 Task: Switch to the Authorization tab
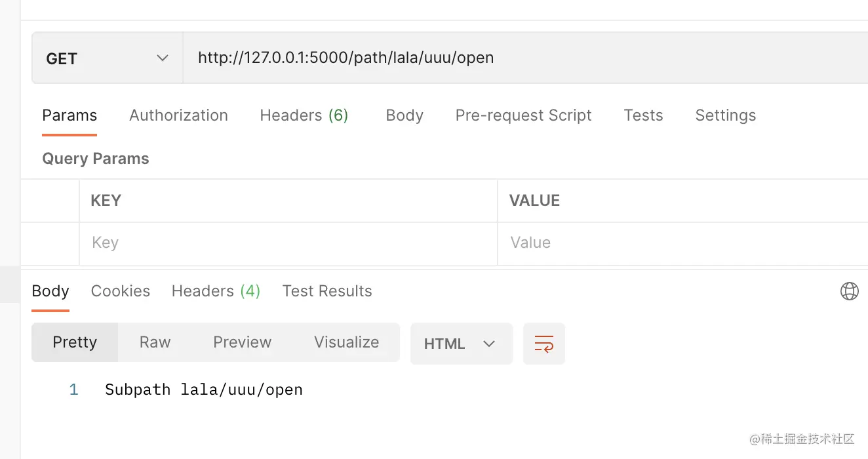(x=178, y=115)
